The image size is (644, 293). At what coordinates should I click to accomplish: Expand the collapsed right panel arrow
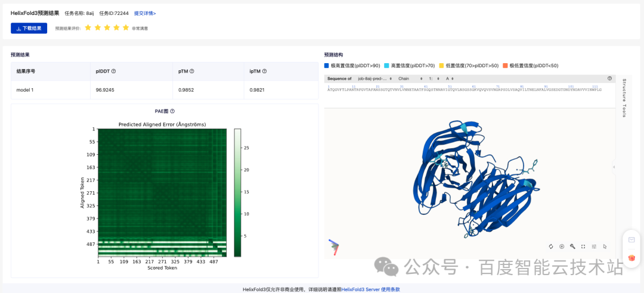coord(614,167)
